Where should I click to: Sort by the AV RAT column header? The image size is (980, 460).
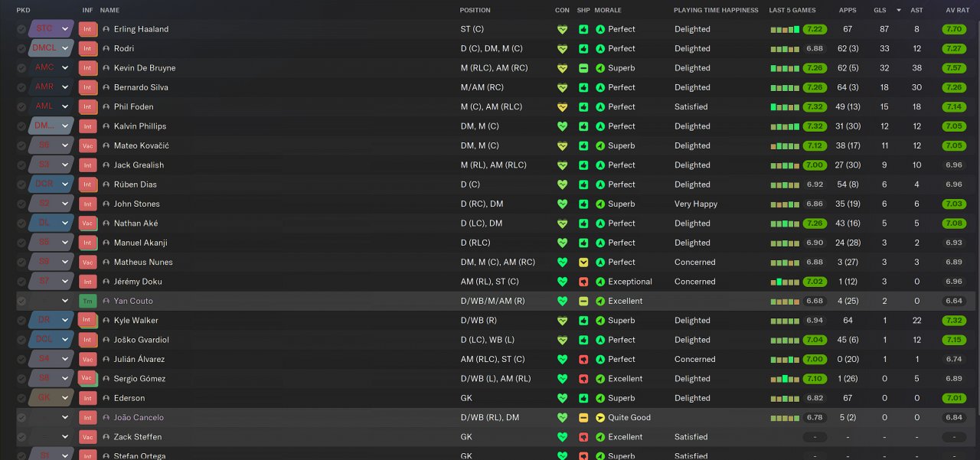[x=958, y=11]
